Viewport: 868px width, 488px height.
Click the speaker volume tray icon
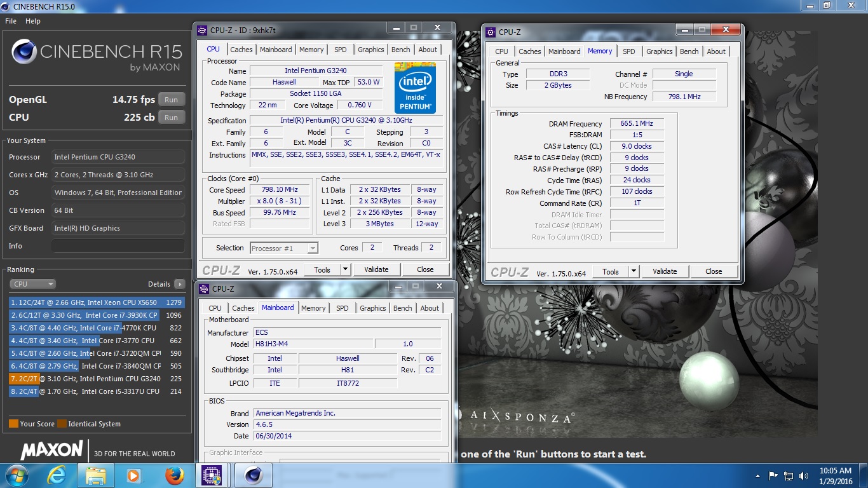(804, 475)
